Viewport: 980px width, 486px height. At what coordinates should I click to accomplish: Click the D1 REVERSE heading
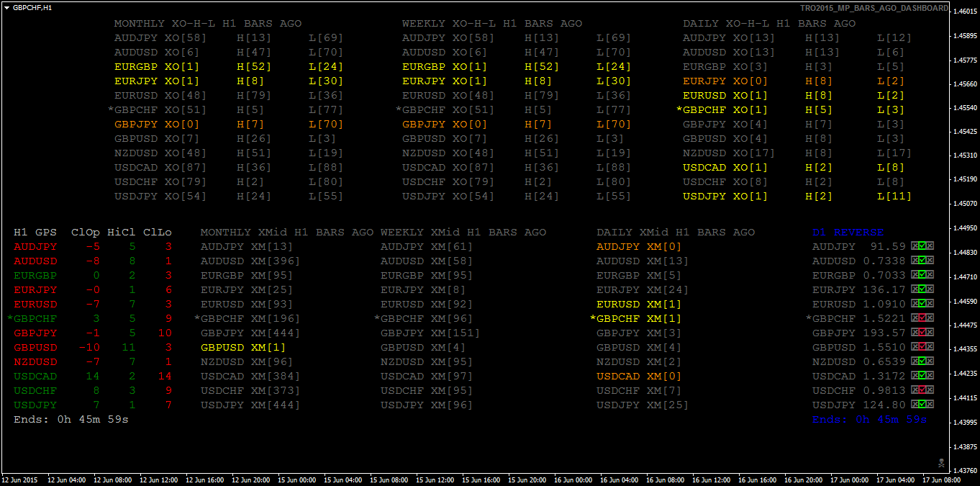pyautogui.click(x=848, y=233)
